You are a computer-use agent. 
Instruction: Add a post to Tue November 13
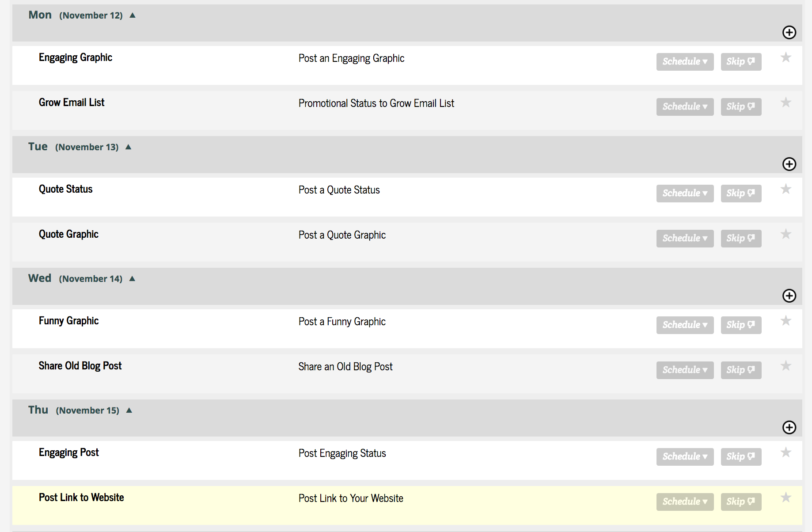coord(789,164)
